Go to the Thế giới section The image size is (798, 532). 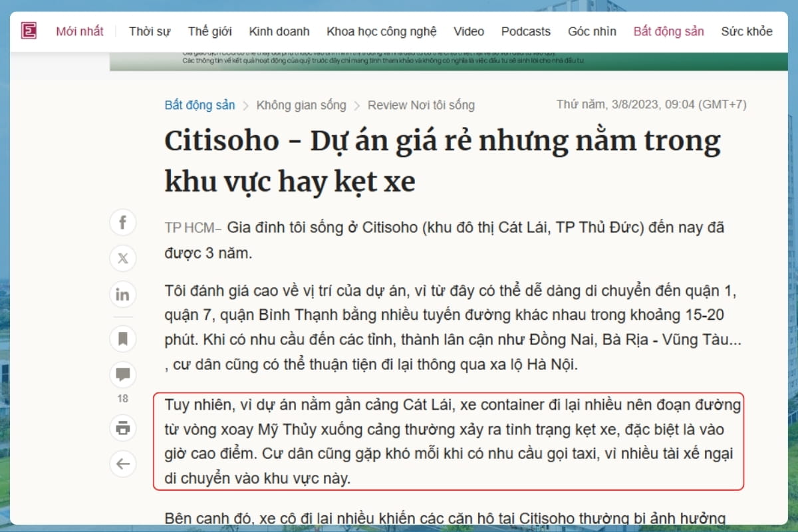click(209, 31)
